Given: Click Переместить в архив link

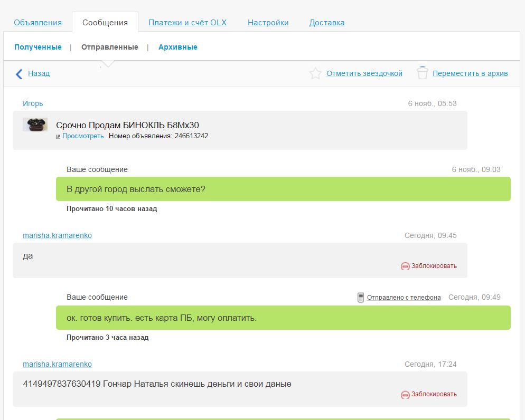Looking at the screenshot, I should coord(470,73).
